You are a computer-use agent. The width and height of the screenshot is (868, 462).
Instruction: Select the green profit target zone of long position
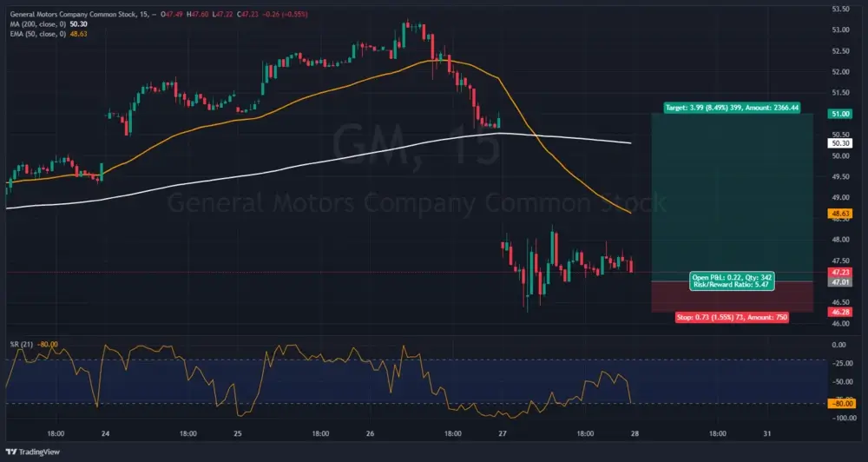coord(732,197)
